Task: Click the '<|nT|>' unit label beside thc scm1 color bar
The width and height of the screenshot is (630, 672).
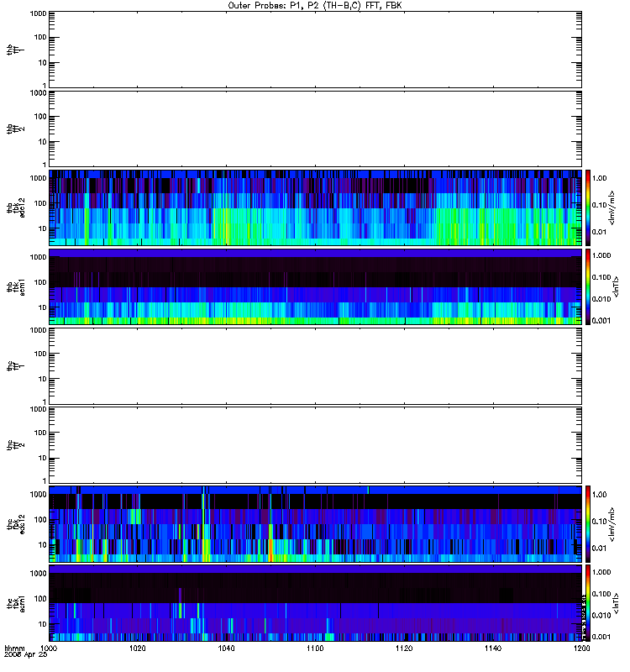Action: (x=616, y=603)
